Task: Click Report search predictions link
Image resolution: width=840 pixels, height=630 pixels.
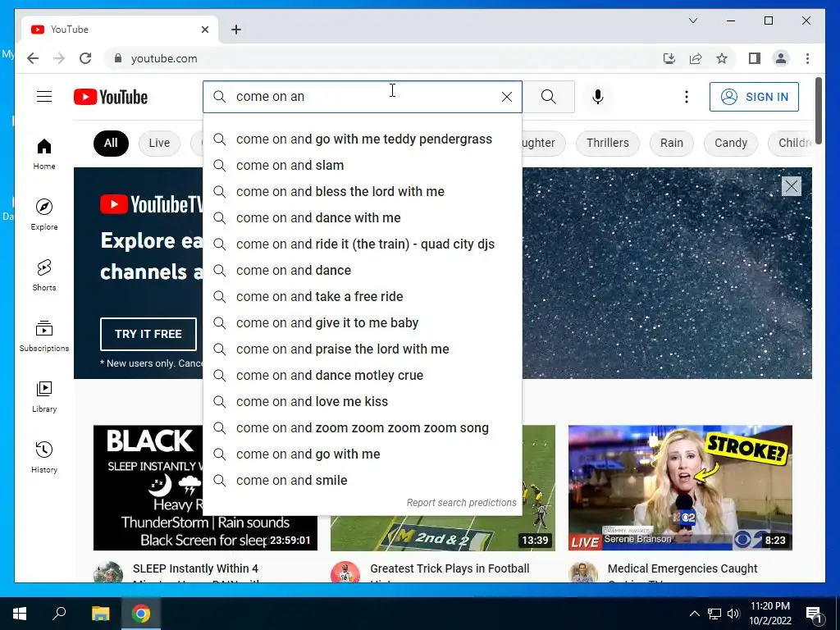Action: [461, 503]
